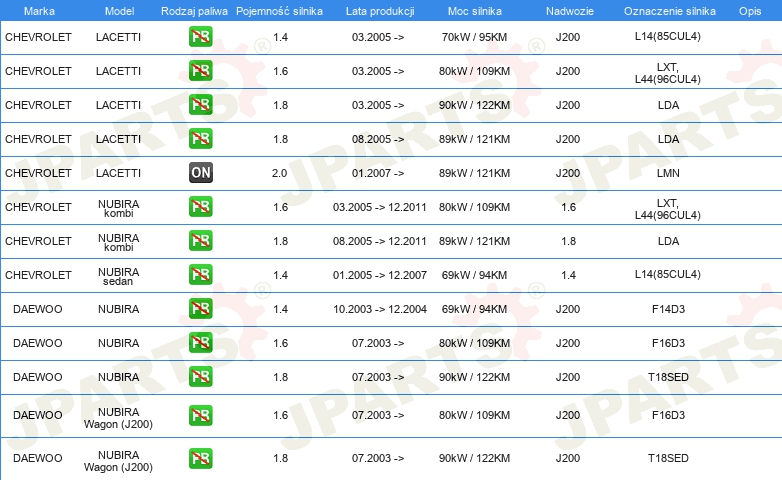This screenshot has width=782, height=480.
Task: Click the Rodzaj paliwa column header
Action: tap(194, 11)
